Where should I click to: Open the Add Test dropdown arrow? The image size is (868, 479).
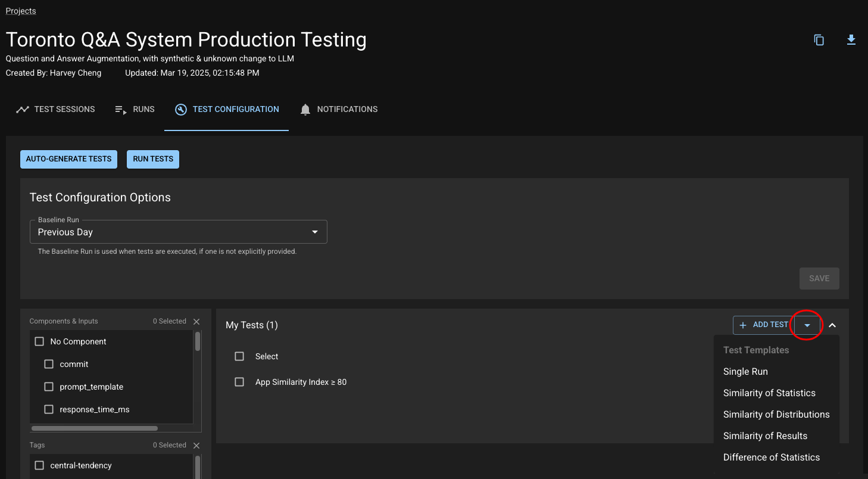click(807, 325)
